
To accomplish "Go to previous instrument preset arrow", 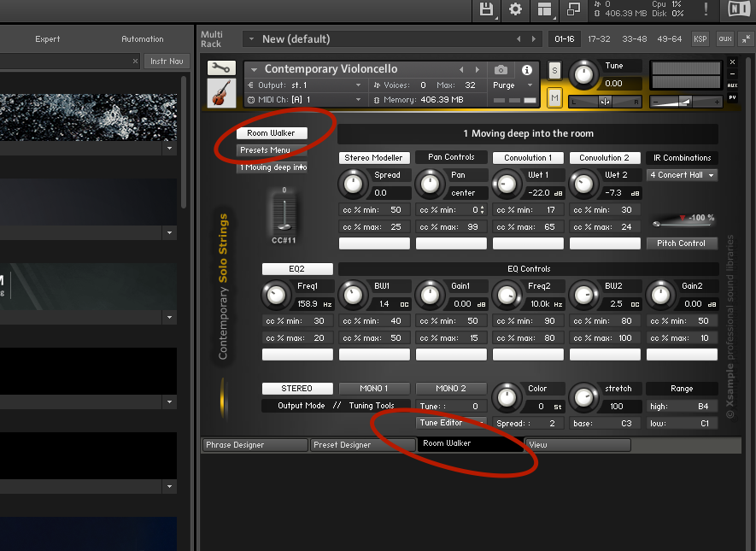I will 461,70.
